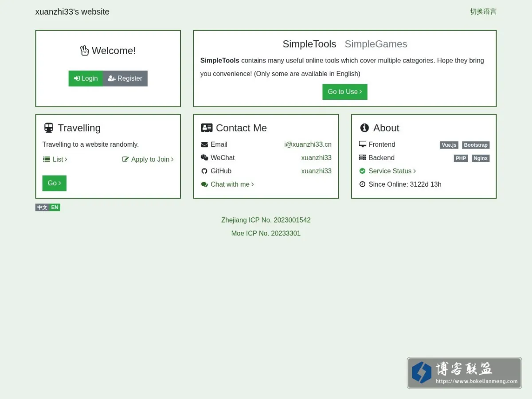This screenshot has width=532, height=399.
Task: Click the train icon beside Travelling
Action: point(49,128)
